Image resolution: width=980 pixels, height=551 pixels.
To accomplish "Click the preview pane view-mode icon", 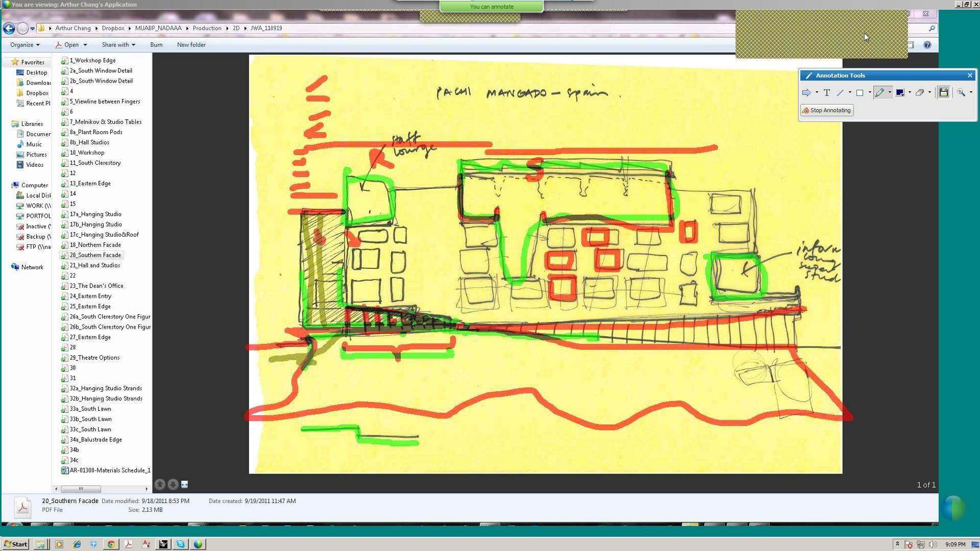I will point(185,484).
